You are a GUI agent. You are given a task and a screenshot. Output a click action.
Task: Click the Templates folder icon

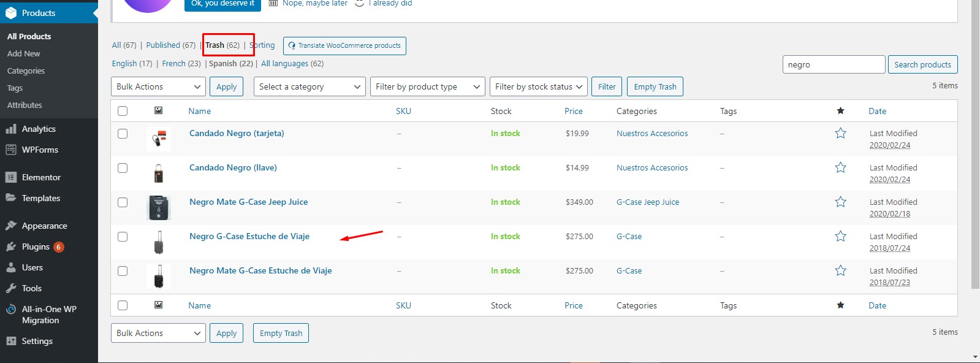(x=11, y=198)
